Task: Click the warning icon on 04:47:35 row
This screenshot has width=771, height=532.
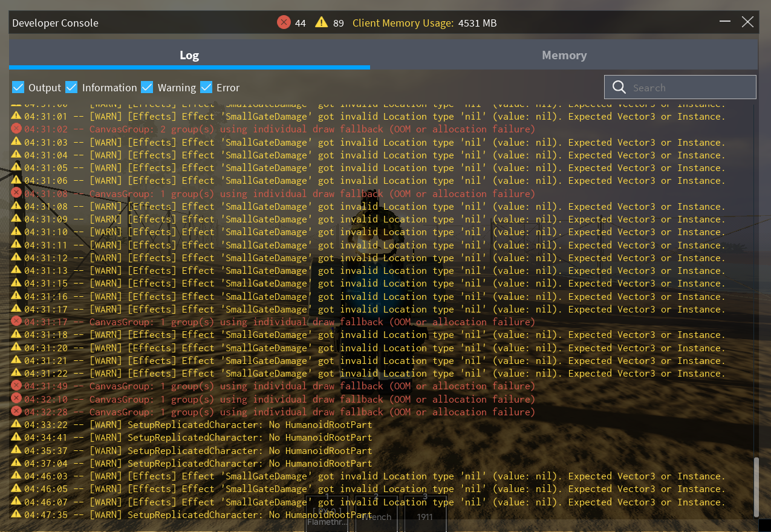Action: click(16, 514)
